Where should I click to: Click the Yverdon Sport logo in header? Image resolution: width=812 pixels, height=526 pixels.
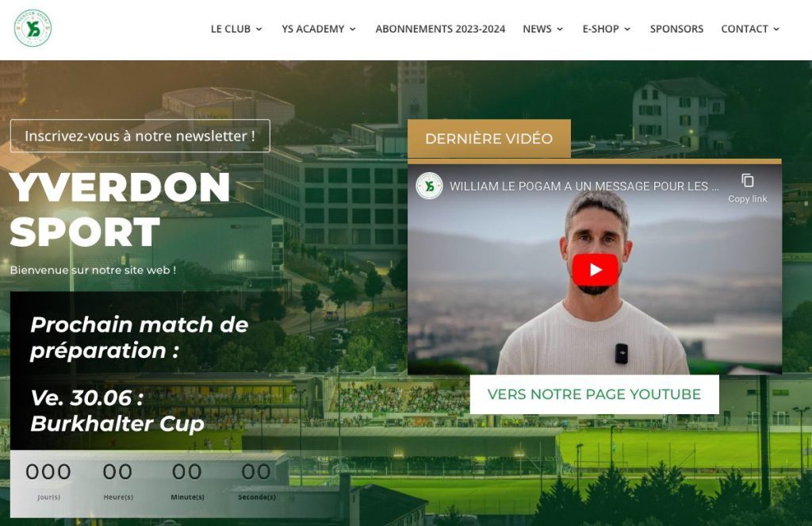tap(33, 29)
